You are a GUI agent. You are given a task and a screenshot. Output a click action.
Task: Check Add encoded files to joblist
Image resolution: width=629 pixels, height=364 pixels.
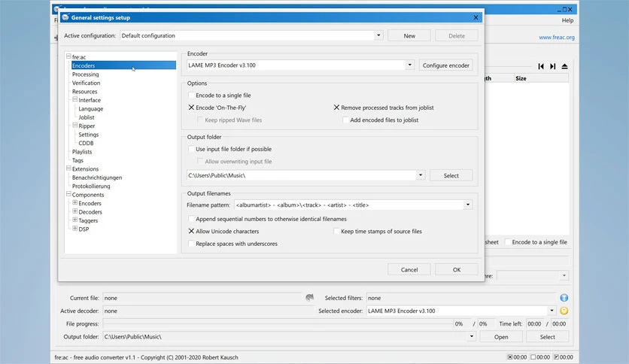click(345, 120)
